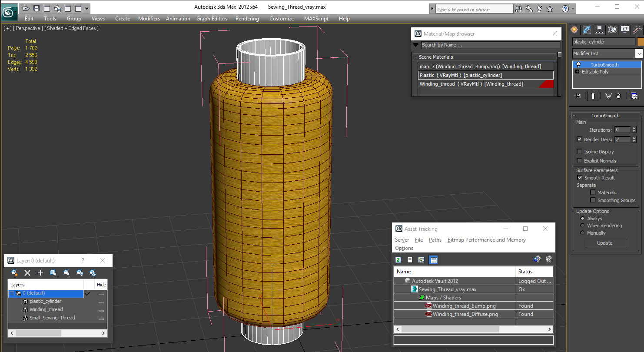The image size is (644, 352).
Task: Click the Update button
Action: pos(605,243)
